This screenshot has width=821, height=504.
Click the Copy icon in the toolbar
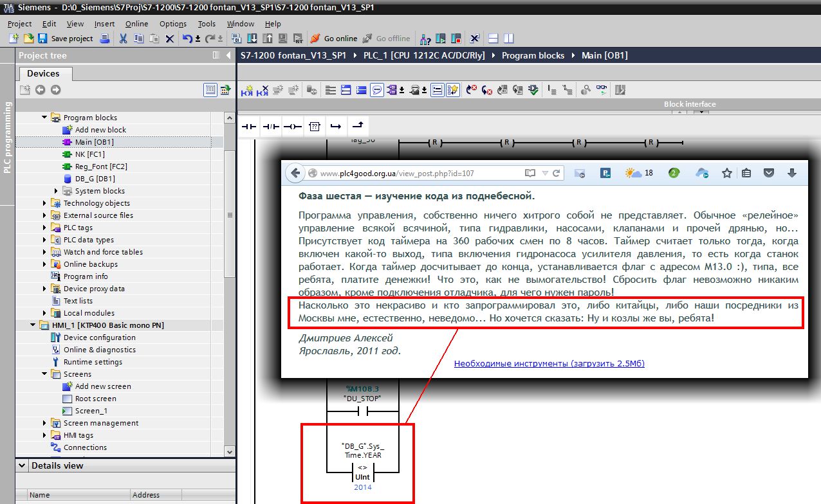pyautogui.click(x=138, y=39)
